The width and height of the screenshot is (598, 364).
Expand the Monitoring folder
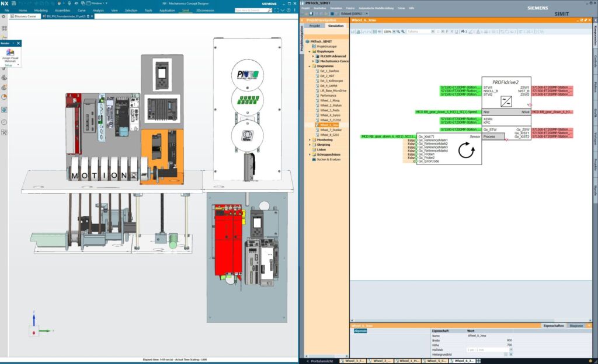tap(310, 140)
